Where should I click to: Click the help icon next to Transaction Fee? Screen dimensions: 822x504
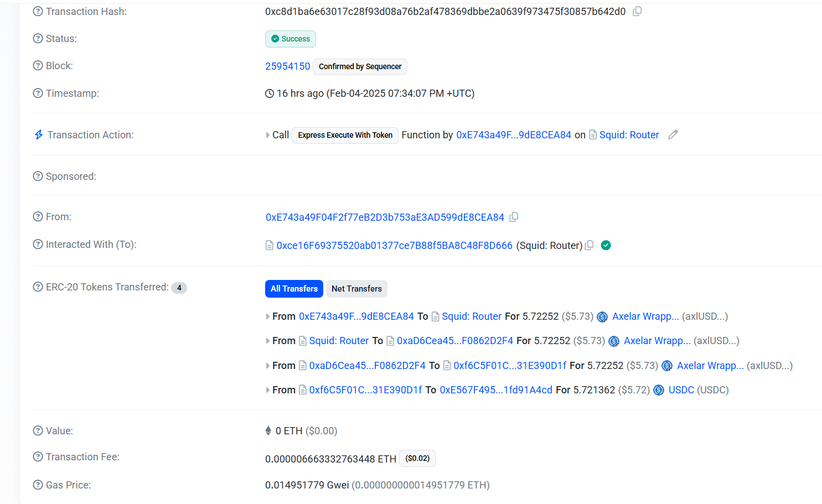(38, 457)
